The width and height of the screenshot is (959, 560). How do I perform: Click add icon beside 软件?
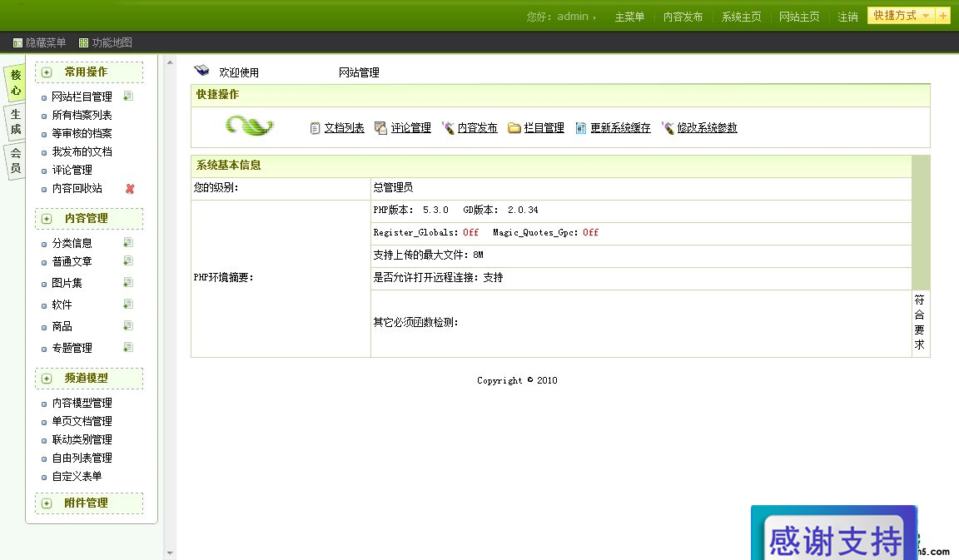tap(128, 305)
